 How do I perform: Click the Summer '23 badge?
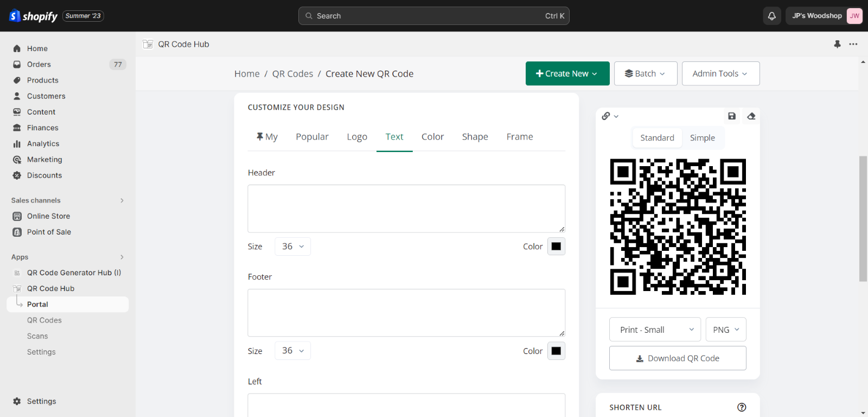[83, 16]
